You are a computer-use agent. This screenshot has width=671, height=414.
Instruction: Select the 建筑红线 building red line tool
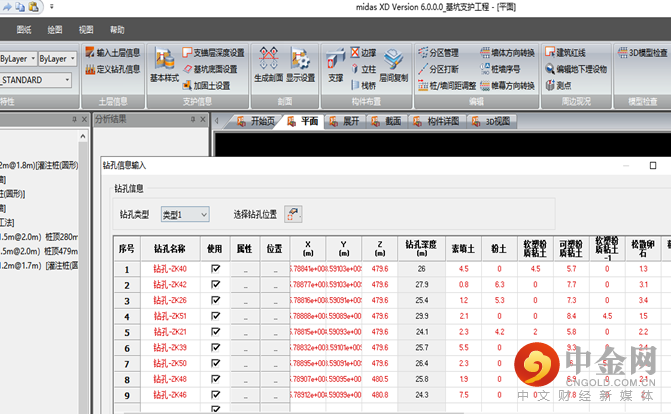(565, 53)
